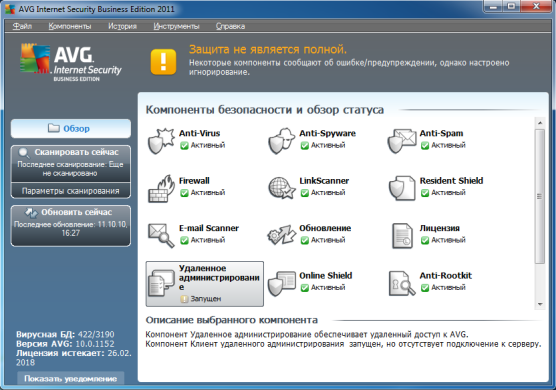Click green check status under Anti-Rootkit
This screenshot has width=556, height=390.
(x=425, y=288)
